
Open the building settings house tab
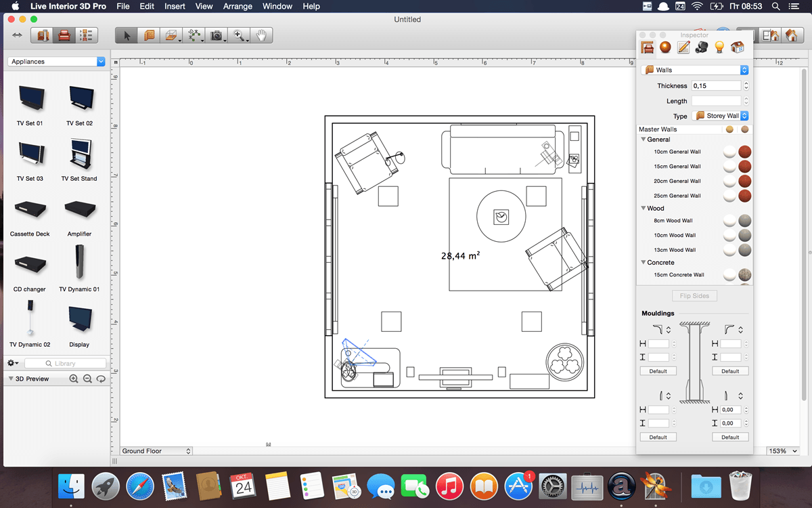[x=738, y=47]
